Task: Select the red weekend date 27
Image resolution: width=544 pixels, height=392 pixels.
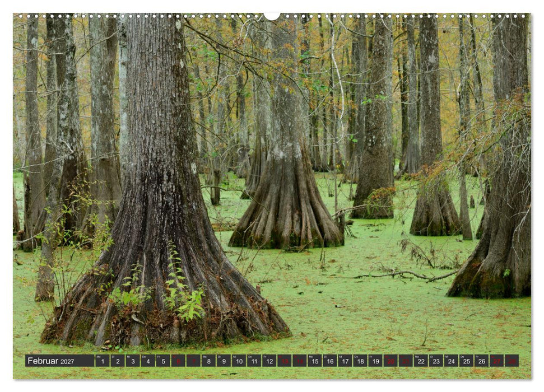Action: 497,361
